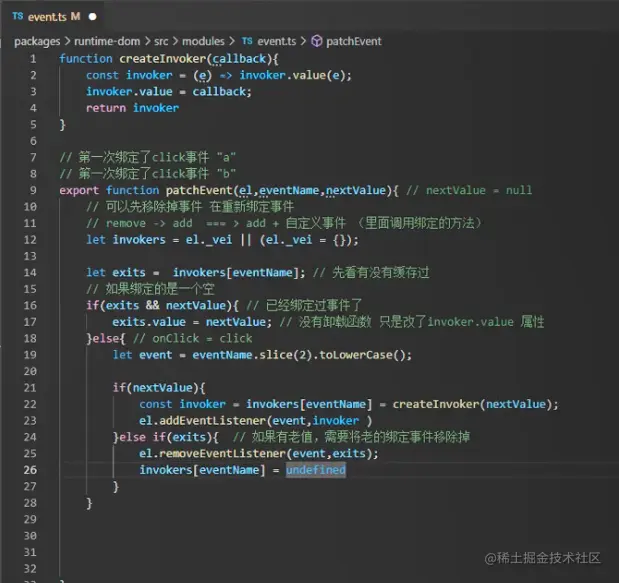Select the event.ts editor tab
This screenshot has width=619, height=583.
[54, 17]
